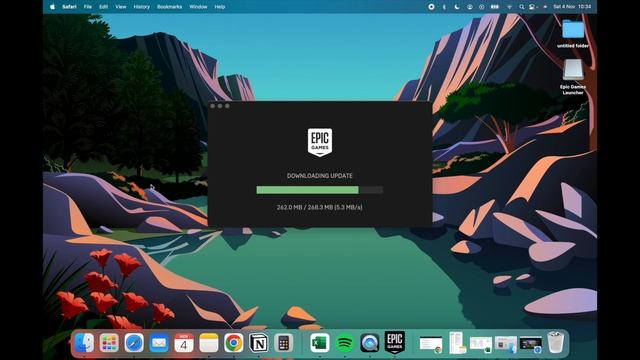
Task: Open the Window menu
Action: pyautogui.click(x=198, y=7)
